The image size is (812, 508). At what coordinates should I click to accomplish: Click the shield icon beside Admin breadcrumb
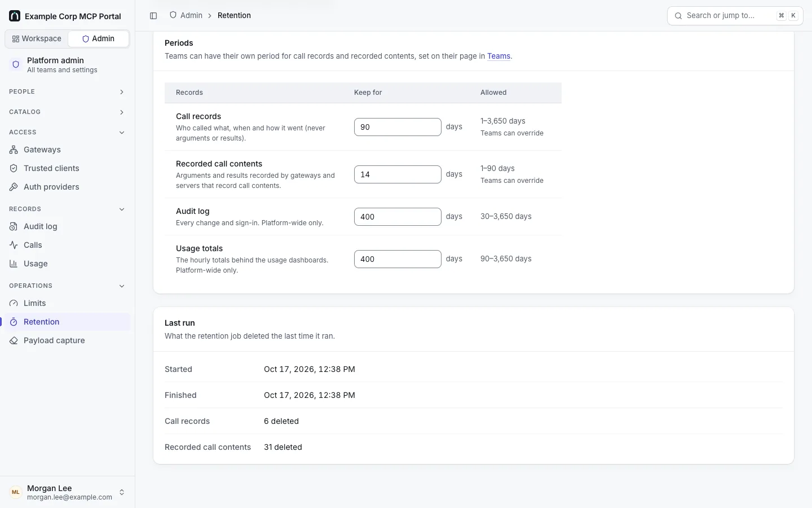coord(173,15)
